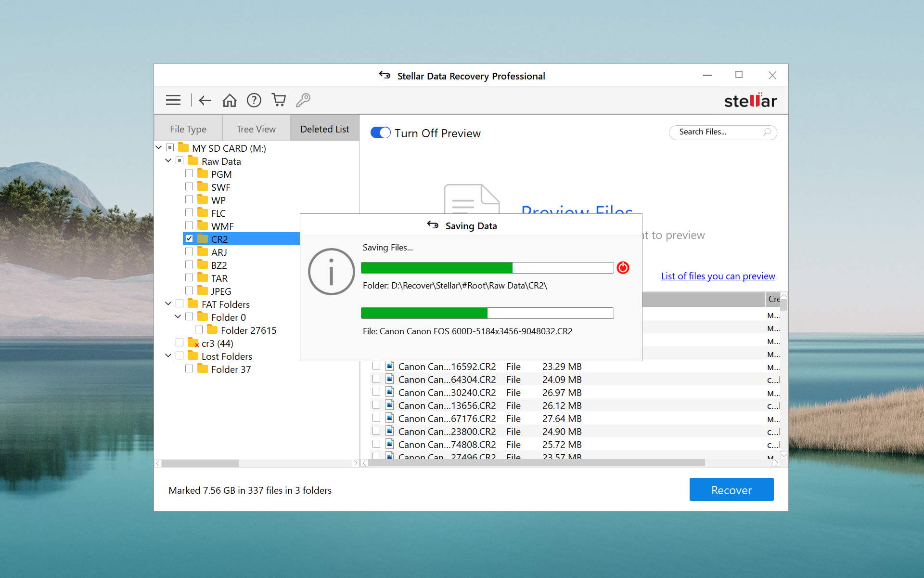Select the ARJ folder in tree
This screenshot has height=578, width=924.
[x=219, y=252]
